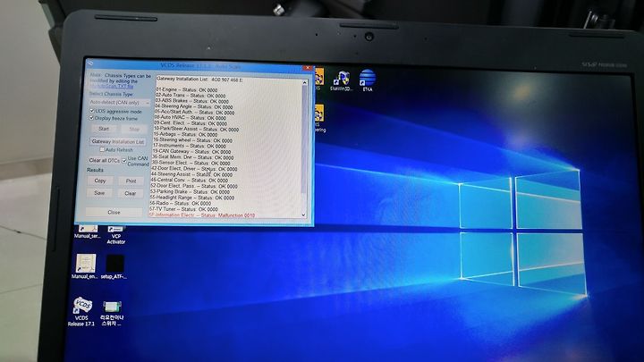Select the "08-Auto HVAC" status line

191,118
